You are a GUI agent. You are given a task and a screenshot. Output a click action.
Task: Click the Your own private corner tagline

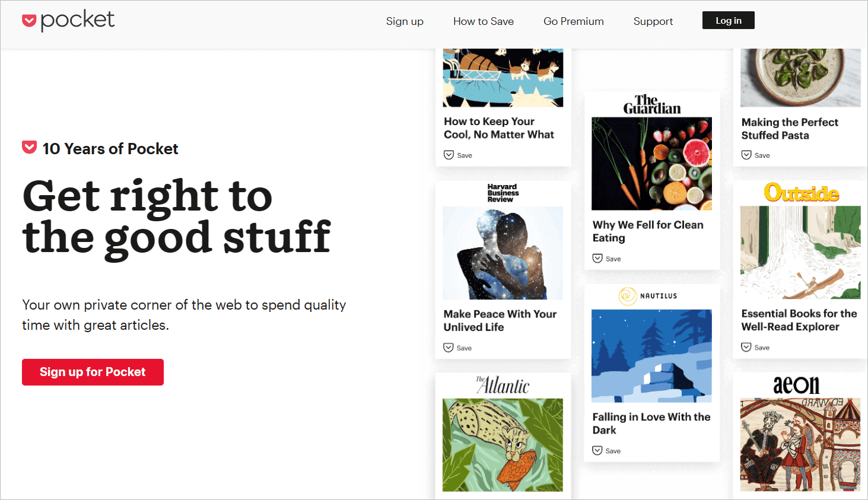184,315
